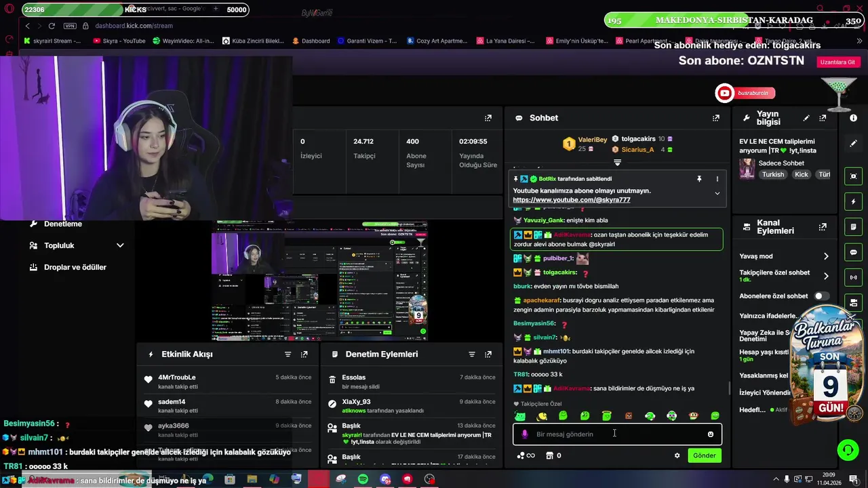Open ValeriBey in chat leaderboard

tap(592, 140)
